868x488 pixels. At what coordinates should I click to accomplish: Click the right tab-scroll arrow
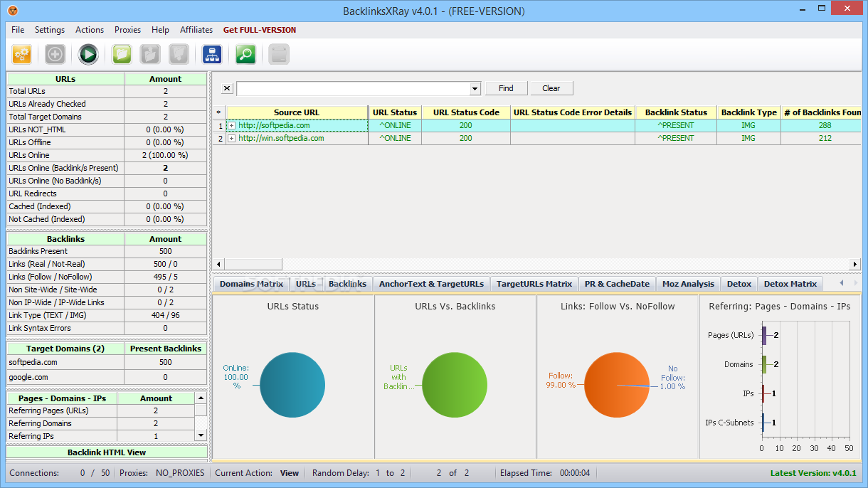856,283
